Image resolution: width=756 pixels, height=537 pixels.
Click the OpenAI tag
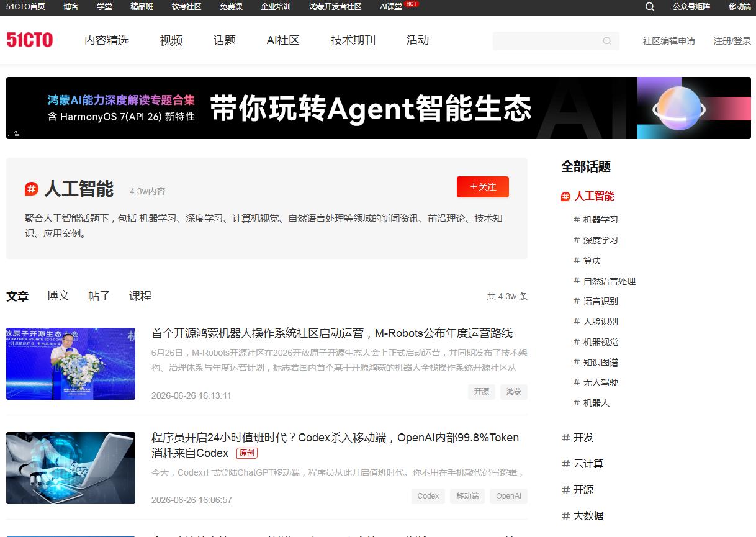pyautogui.click(x=508, y=496)
